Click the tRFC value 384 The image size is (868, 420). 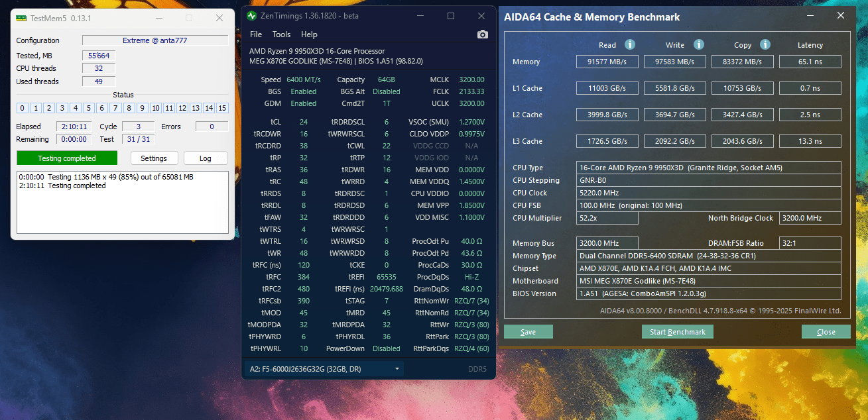[x=304, y=277]
